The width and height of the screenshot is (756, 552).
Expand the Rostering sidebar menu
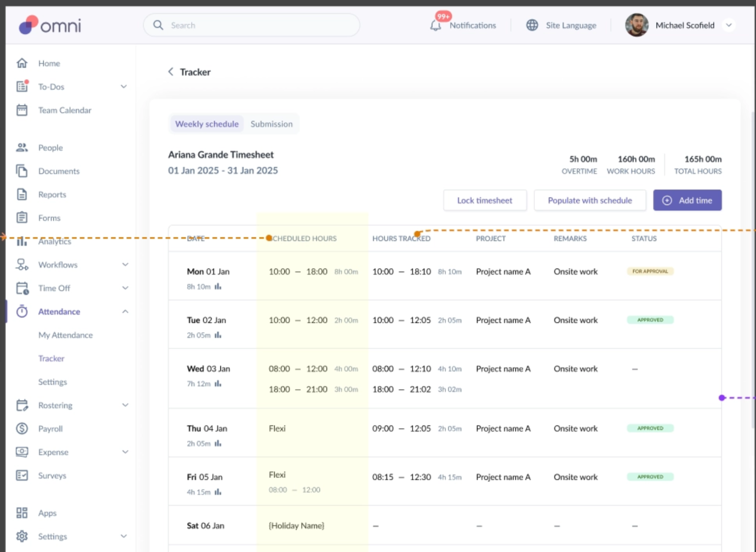[125, 405]
